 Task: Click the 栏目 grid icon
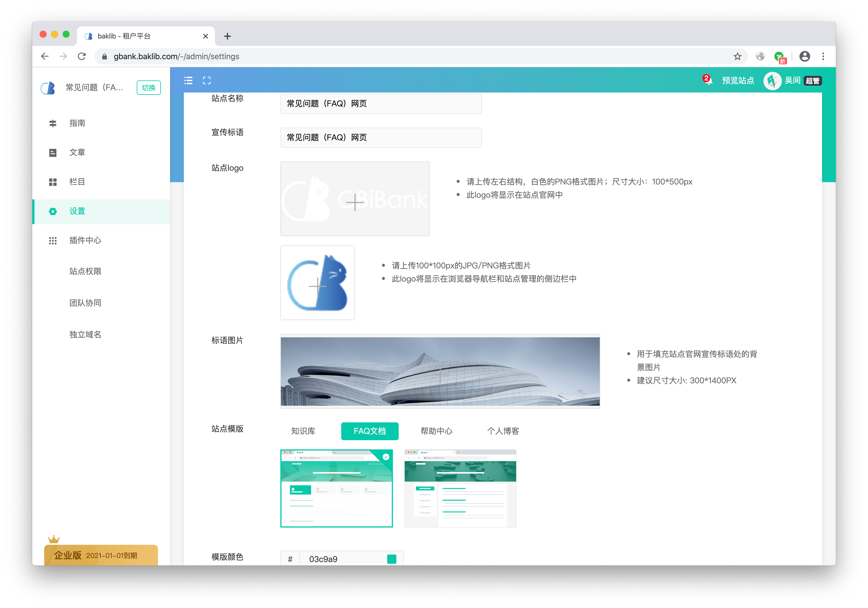[53, 182]
